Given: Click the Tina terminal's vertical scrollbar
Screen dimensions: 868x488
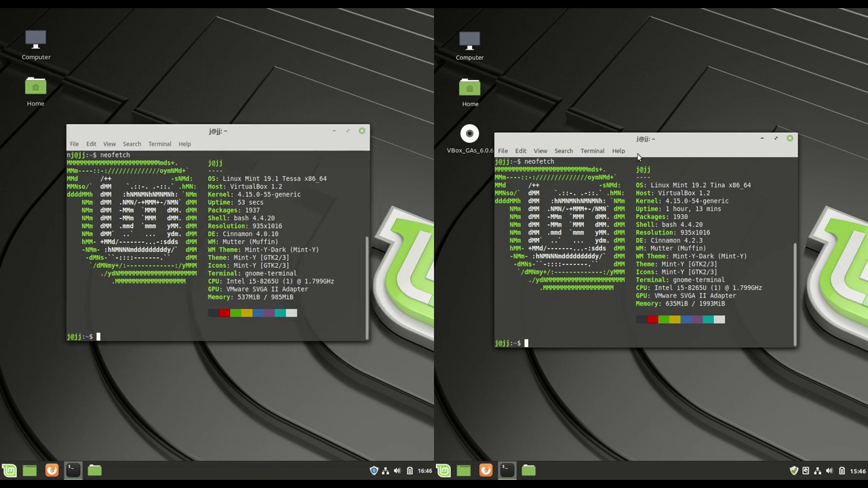Looking at the screenshot, I should click(x=795, y=294).
